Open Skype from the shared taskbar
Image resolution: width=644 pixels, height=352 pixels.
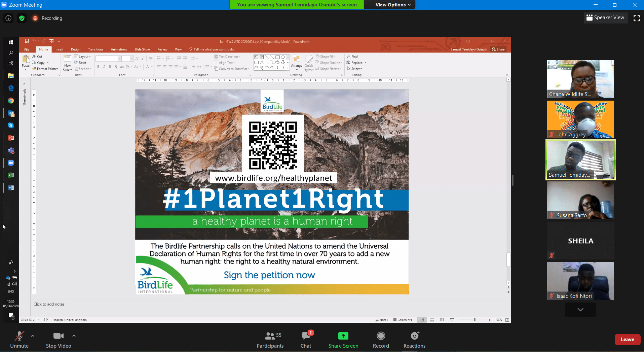11,126
